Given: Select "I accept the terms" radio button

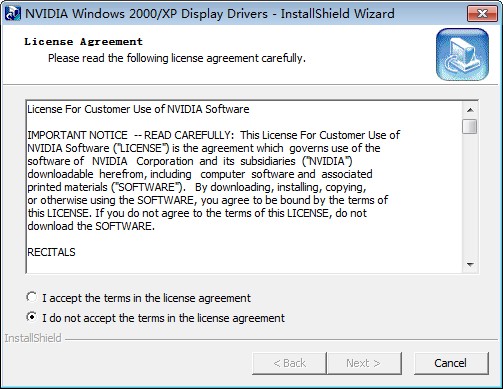Looking at the screenshot, I should [x=32, y=297].
